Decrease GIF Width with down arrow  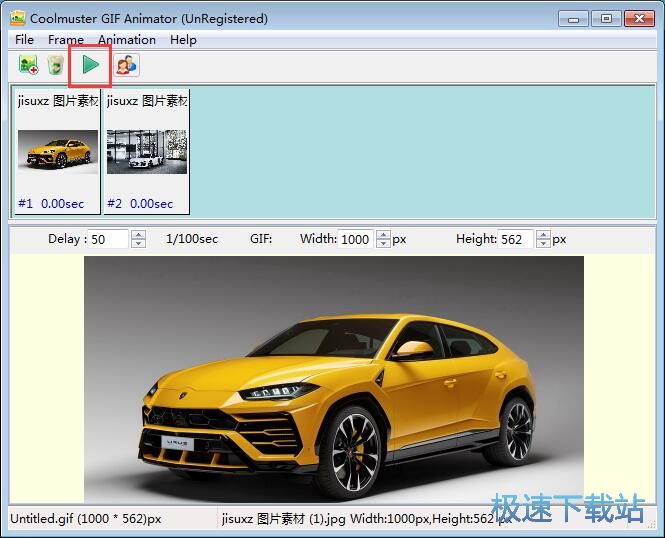(383, 244)
